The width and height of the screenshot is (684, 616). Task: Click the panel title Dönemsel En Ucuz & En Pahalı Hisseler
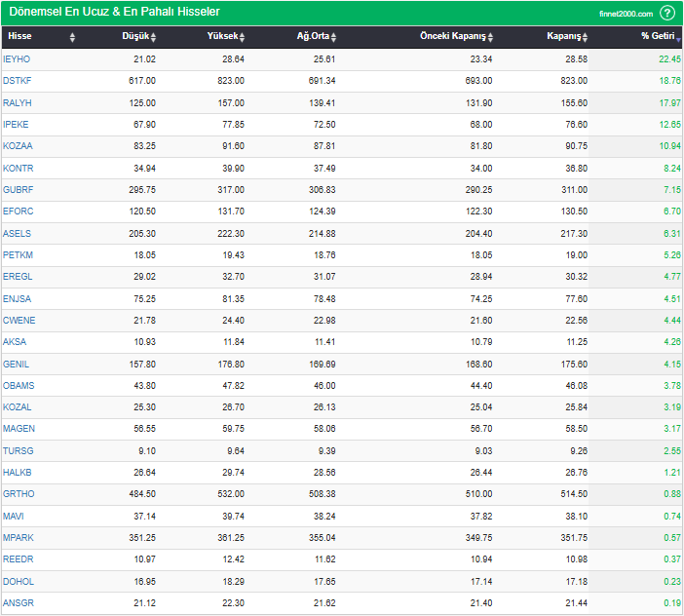pos(114,12)
